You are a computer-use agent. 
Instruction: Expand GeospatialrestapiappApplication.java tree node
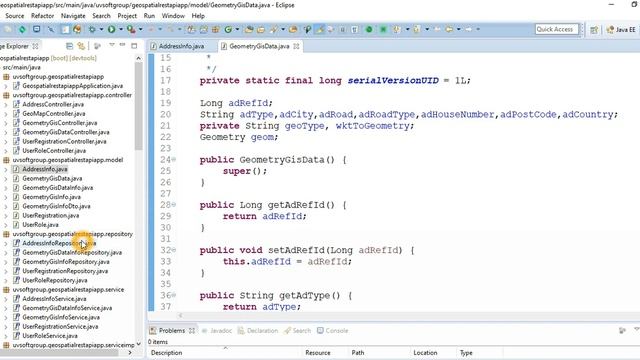coord(5,86)
